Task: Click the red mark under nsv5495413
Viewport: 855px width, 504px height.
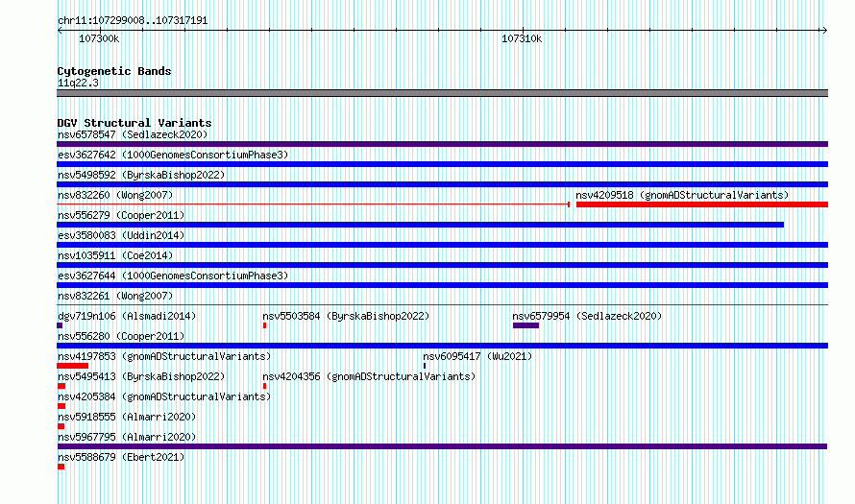Action: [x=61, y=386]
